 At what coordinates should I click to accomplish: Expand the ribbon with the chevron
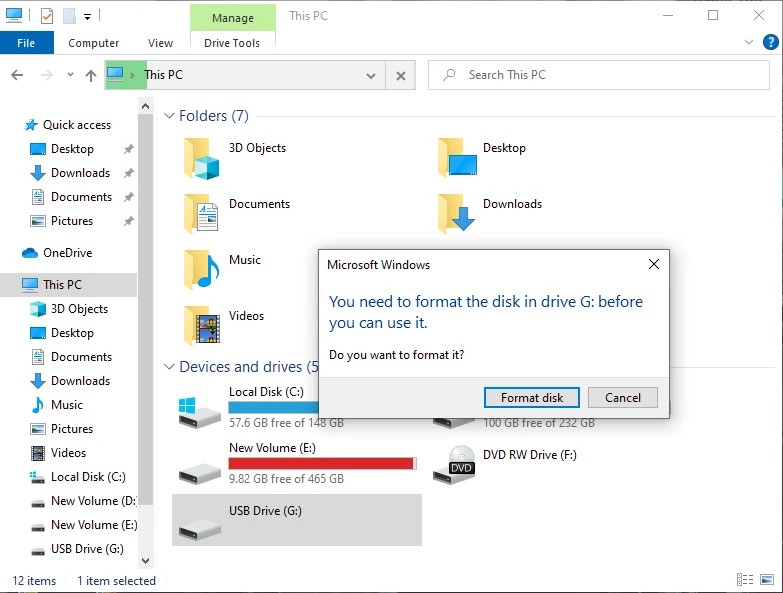coord(749,42)
